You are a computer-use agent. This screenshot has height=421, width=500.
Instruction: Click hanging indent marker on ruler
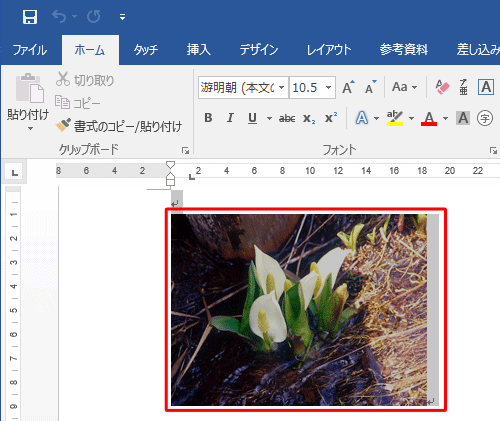click(x=170, y=176)
